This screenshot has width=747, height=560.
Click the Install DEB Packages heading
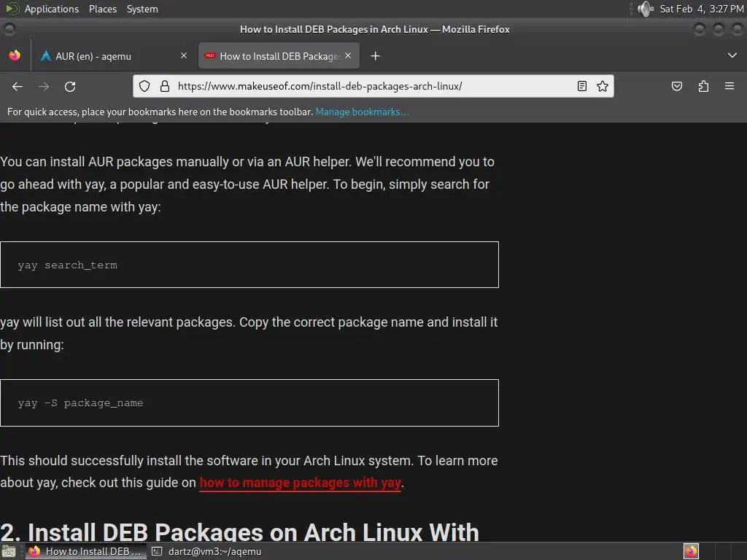coord(239,532)
